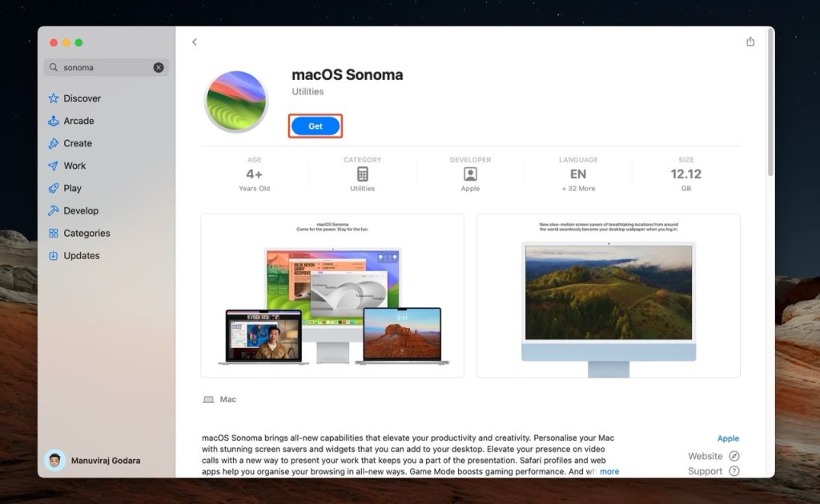Select the Develop sidebar item

coord(79,210)
